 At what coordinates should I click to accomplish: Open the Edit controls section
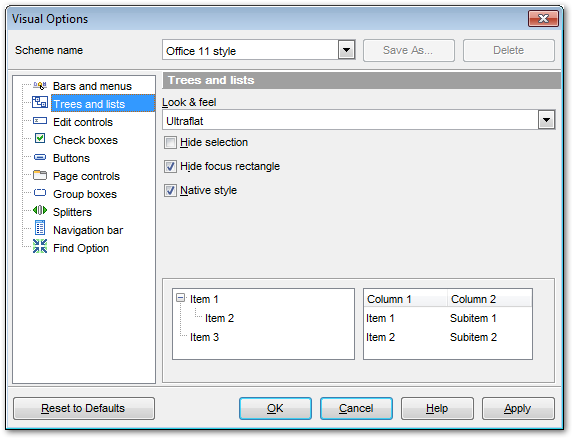point(83,122)
